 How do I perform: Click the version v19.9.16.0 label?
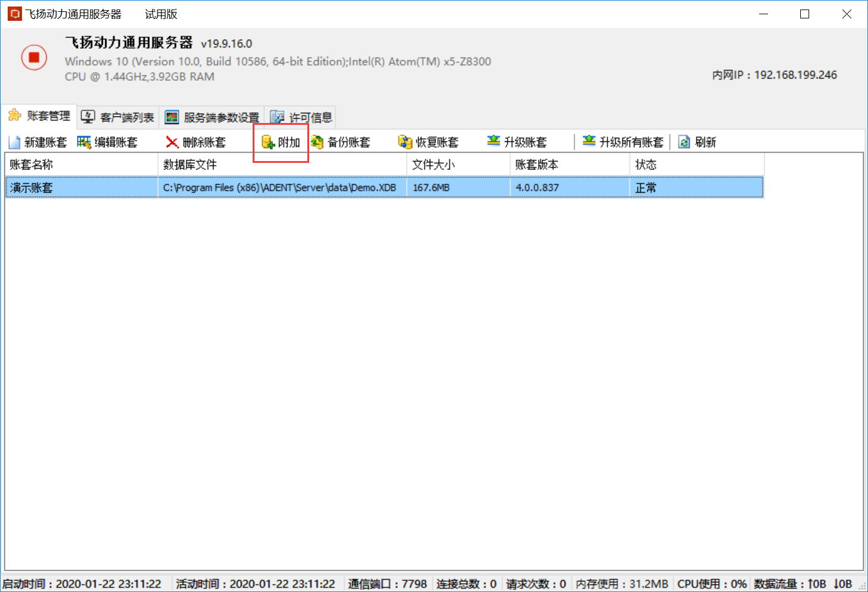coord(227,44)
